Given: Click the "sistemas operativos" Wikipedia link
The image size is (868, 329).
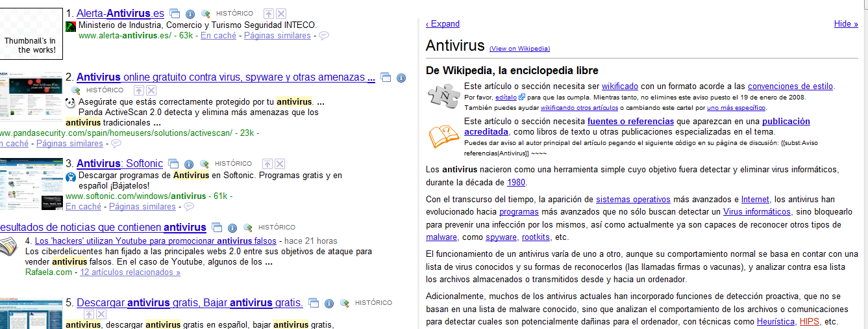Looking at the screenshot, I should coord(633,200).
